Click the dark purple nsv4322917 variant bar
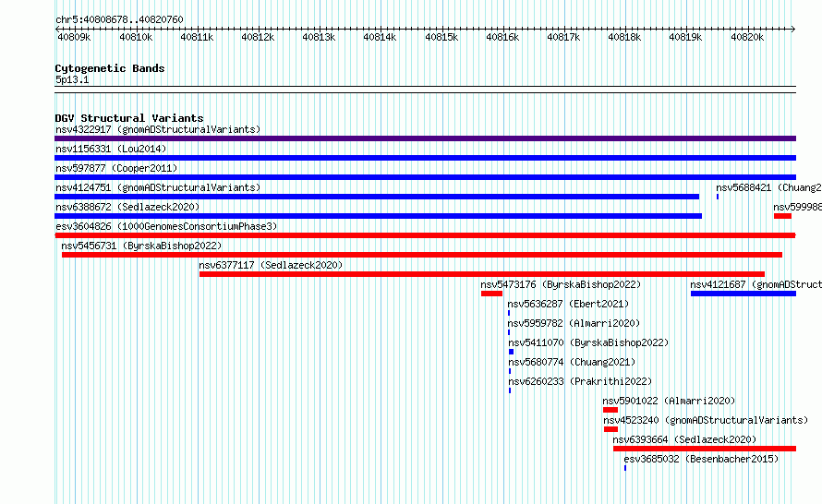The image size is (822, 504). click(x=425, y=138)
